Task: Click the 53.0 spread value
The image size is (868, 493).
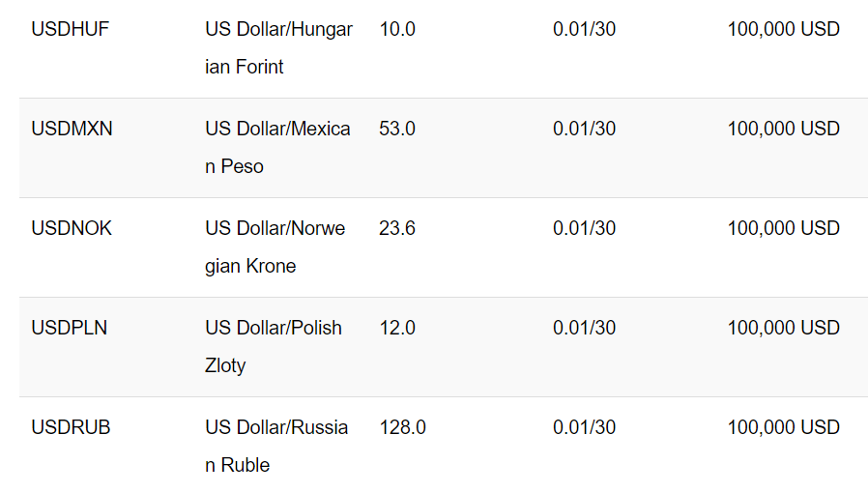Action: [397, 129]
